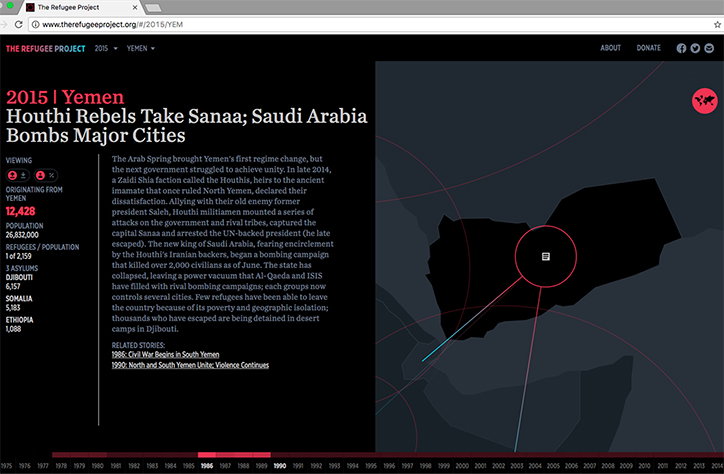
Task: Click the email envelope icon
Action: (709, 48)
